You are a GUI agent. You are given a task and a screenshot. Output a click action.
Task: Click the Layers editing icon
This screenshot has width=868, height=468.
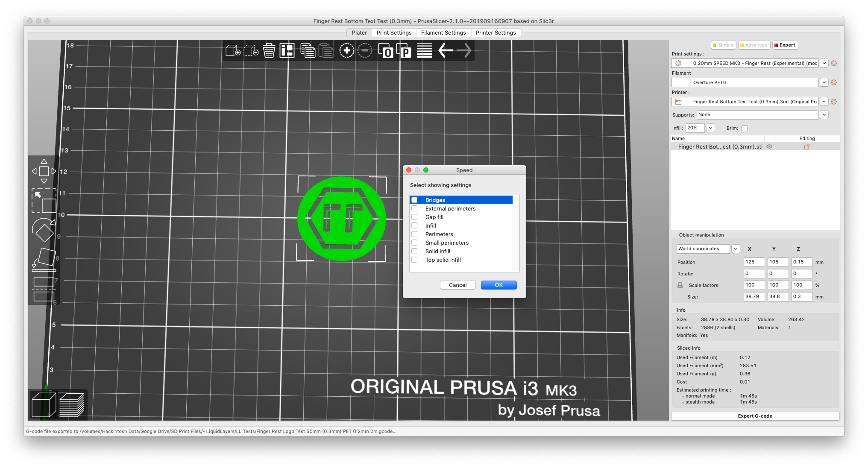pyautogui.click(x=424, y=51)
